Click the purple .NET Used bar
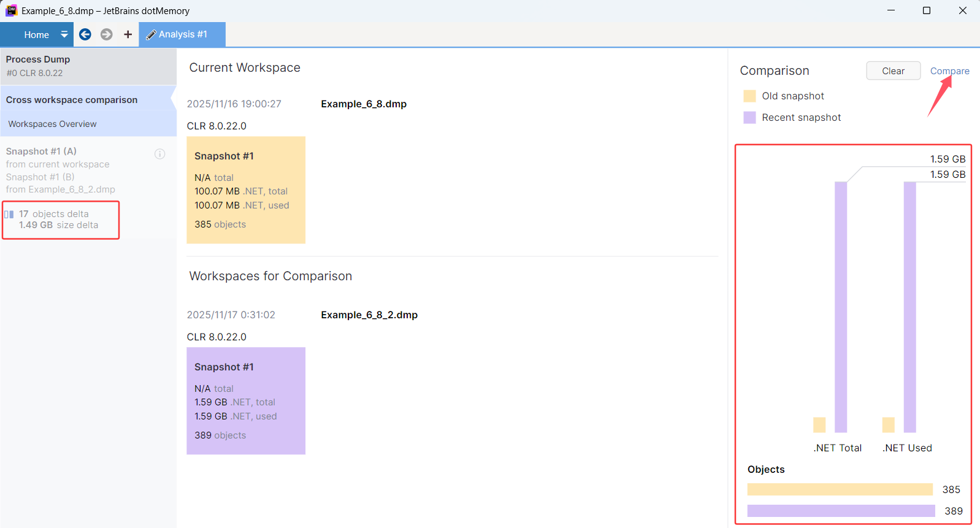The image size is (980, 528). pos(910,307)
